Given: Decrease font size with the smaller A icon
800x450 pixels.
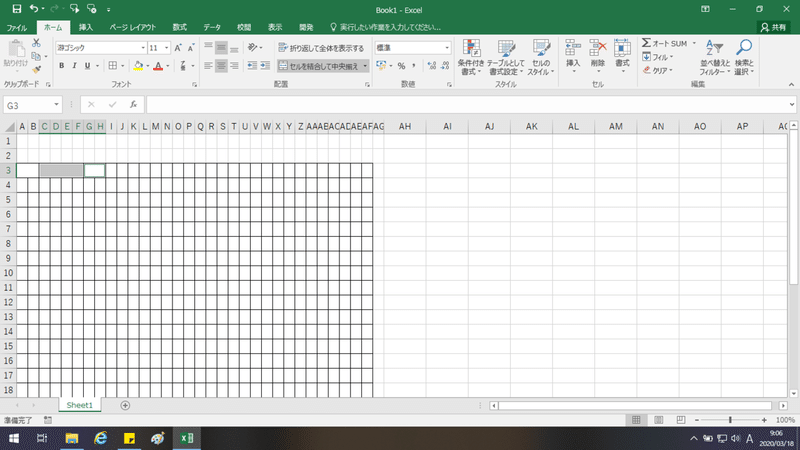Looking at the screenshot, I should tap(191, 48).
